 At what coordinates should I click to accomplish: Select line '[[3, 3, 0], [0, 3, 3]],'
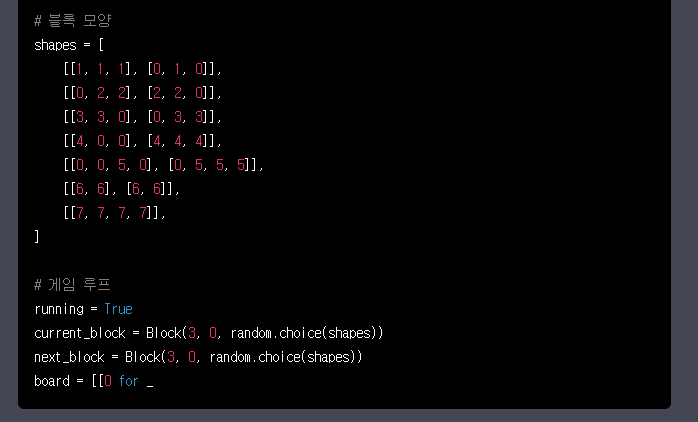pos(142,117)
